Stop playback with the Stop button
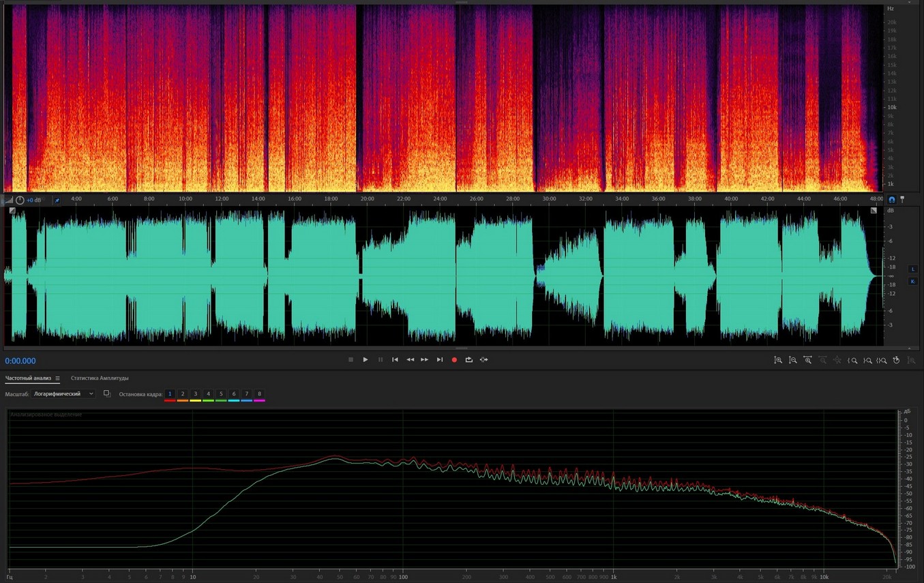Screen dimensions: 924x583 pyautogui.click(x=351, y=359)
